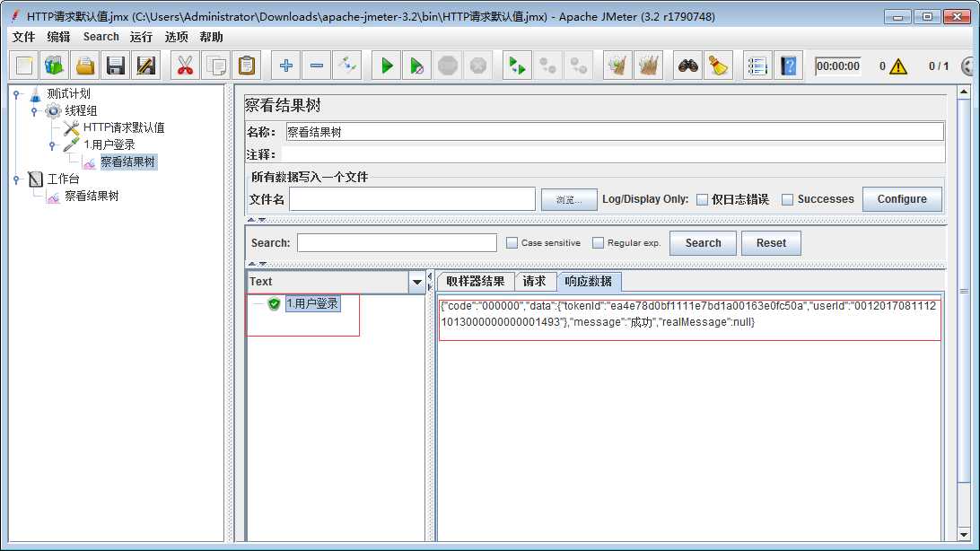The width and height of the screenshot is (980, 551).
Task: Collapse the 测试计划 tree node
Action: (17, 94)
